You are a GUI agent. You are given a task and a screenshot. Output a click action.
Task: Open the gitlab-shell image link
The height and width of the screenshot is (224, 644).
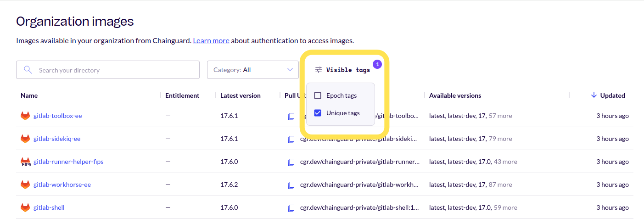coord(49,207)
